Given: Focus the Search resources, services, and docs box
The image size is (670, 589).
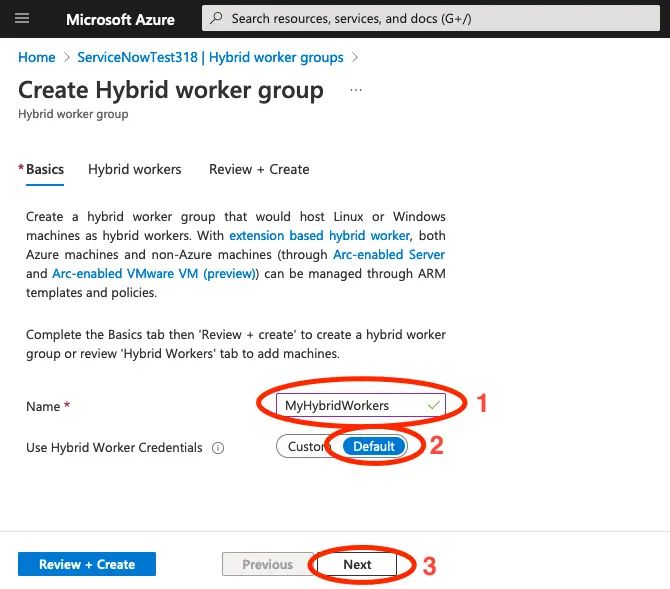Looking at the screenshot, I should [431, 18].
